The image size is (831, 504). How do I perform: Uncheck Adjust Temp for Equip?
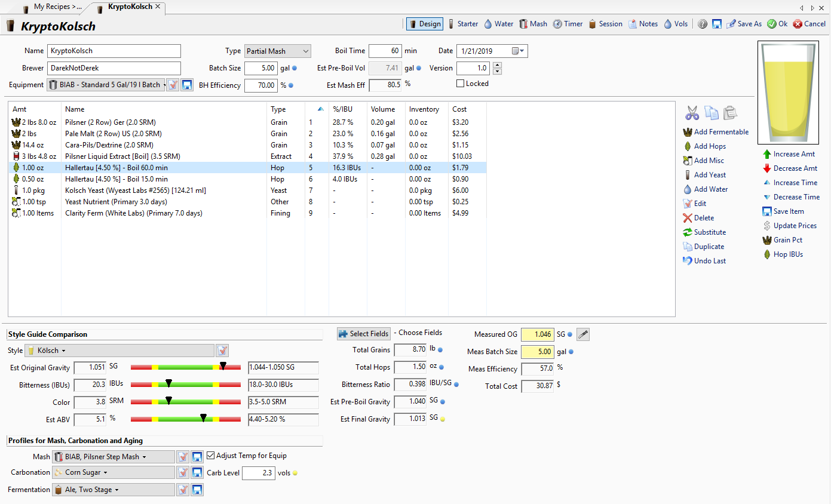coord(211,456)
